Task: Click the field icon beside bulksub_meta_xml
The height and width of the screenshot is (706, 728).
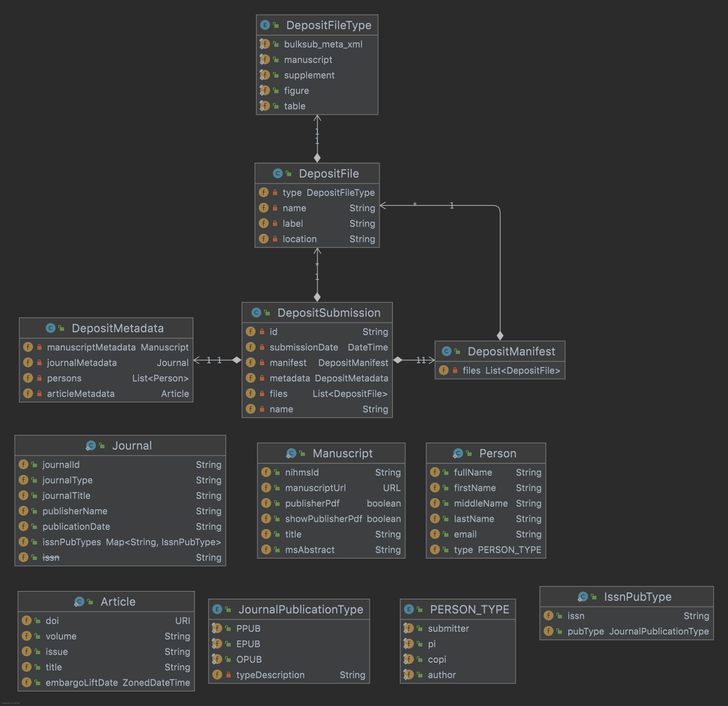Action: click(264, 44)
